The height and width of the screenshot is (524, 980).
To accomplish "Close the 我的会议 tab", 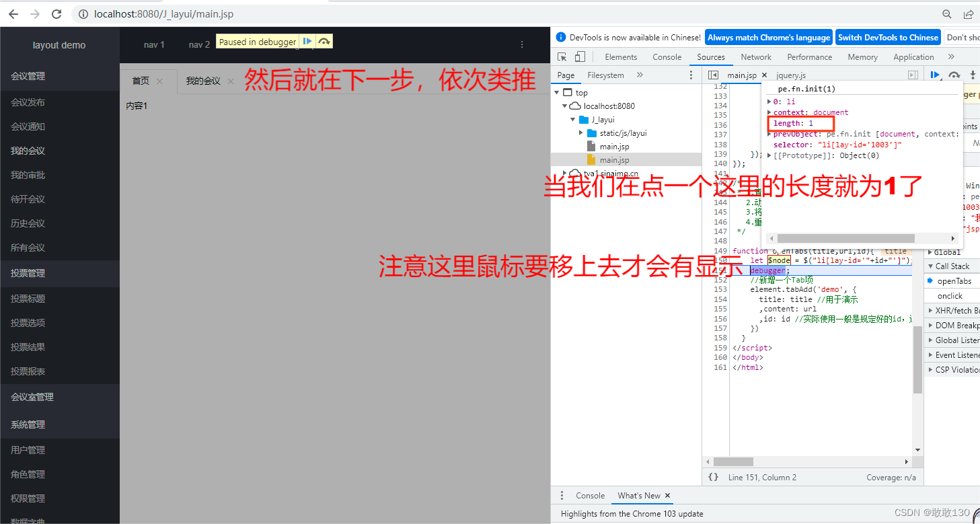I will 231,81.
